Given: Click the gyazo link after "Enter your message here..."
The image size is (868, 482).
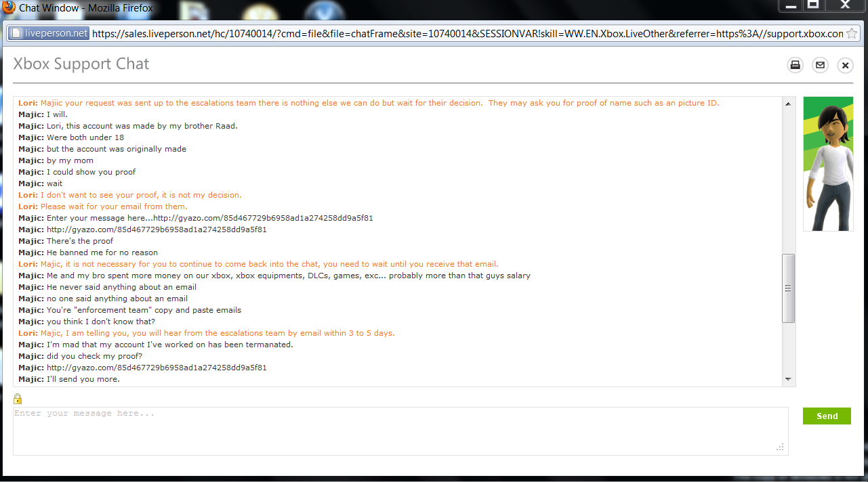Looking at the screenshot, I should 263,218.
